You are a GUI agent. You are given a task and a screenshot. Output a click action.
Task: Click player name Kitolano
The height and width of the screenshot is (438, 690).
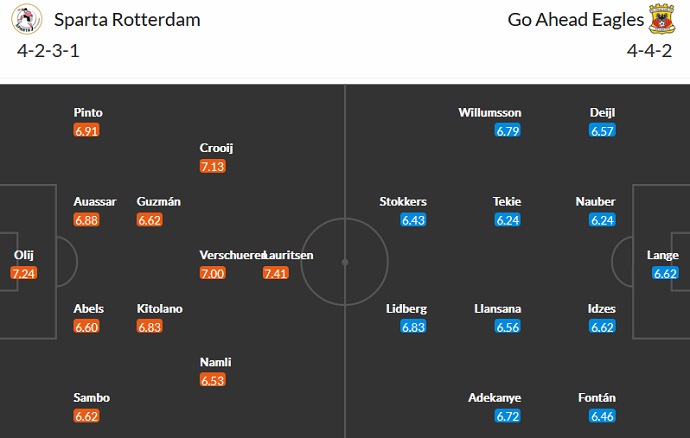click(159, 309)
